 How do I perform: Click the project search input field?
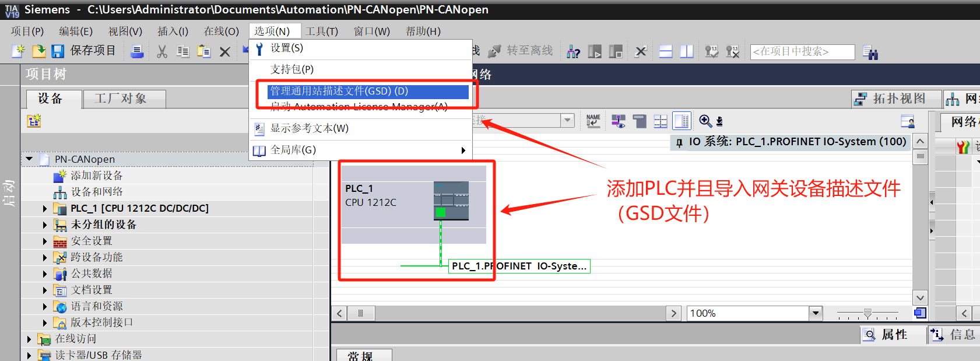802,52
